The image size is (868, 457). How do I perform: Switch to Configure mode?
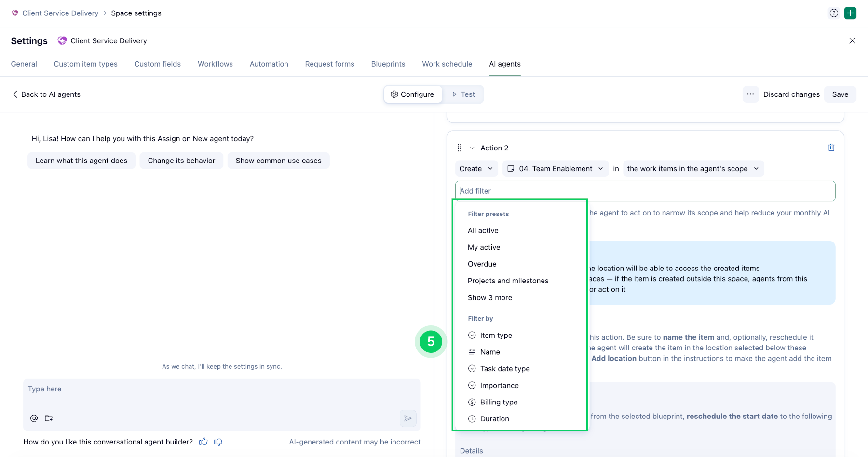[x=413, y=94]
